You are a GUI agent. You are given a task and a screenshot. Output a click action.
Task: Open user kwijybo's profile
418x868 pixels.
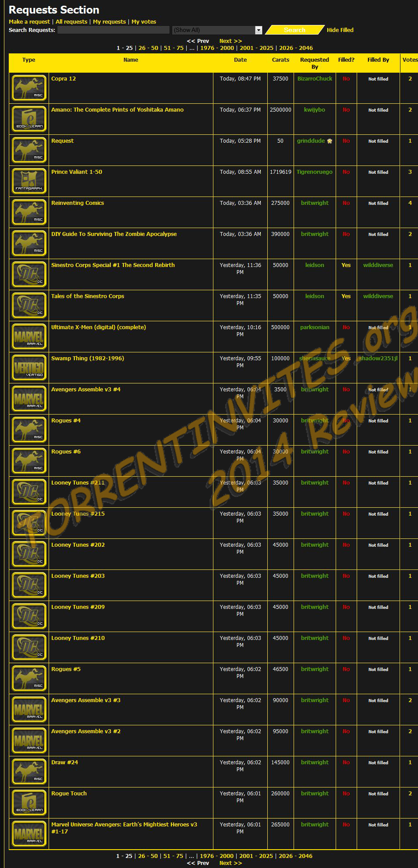pos(315,110)
